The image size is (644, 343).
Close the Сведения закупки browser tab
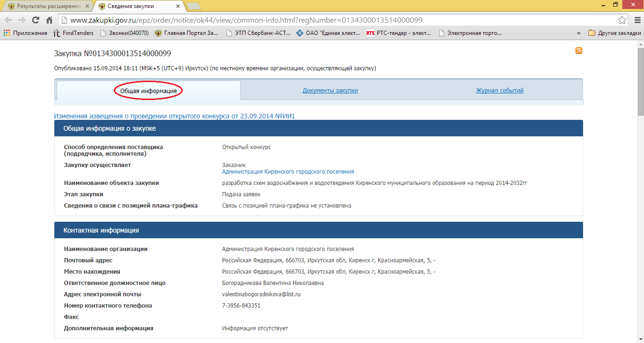coord(178,6)
